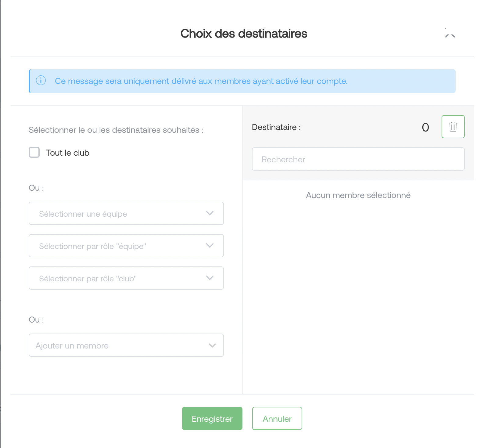The width and height of the screenshot is (480, 448).
Task: Open the "Sélectionner par rôle club" dropdown
Action: [x=126, y=278]
